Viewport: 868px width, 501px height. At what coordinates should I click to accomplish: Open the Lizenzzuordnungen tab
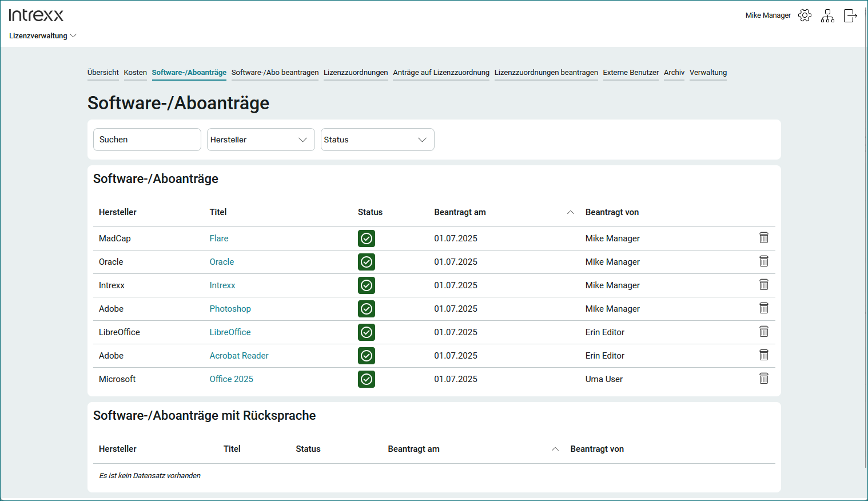point(356,73)
